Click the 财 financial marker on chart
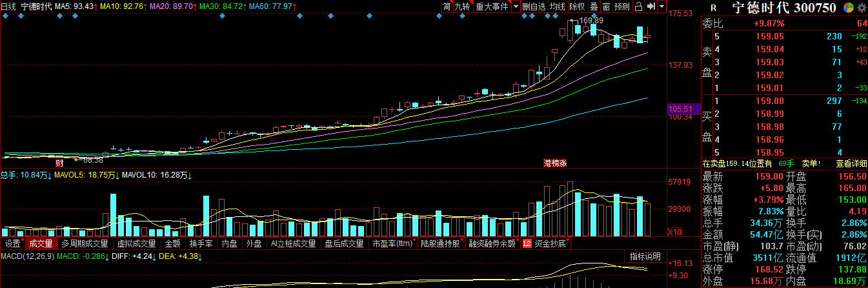Screen dimensions: 868x288 pyautogui.click(x=59, y=162)
